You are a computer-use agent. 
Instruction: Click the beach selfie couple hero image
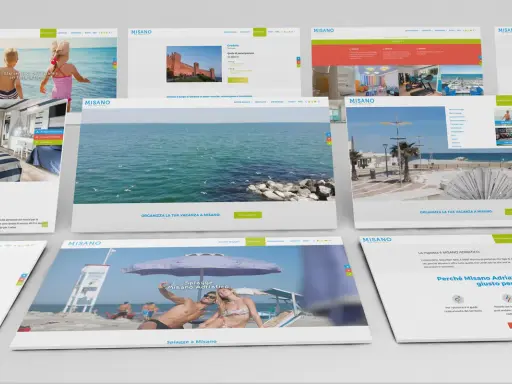tap(193, 288)
